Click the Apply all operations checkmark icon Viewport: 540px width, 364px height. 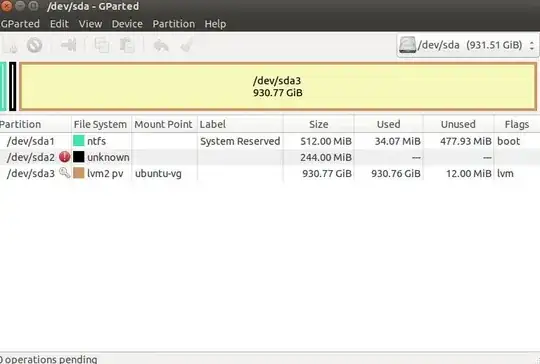186,45
